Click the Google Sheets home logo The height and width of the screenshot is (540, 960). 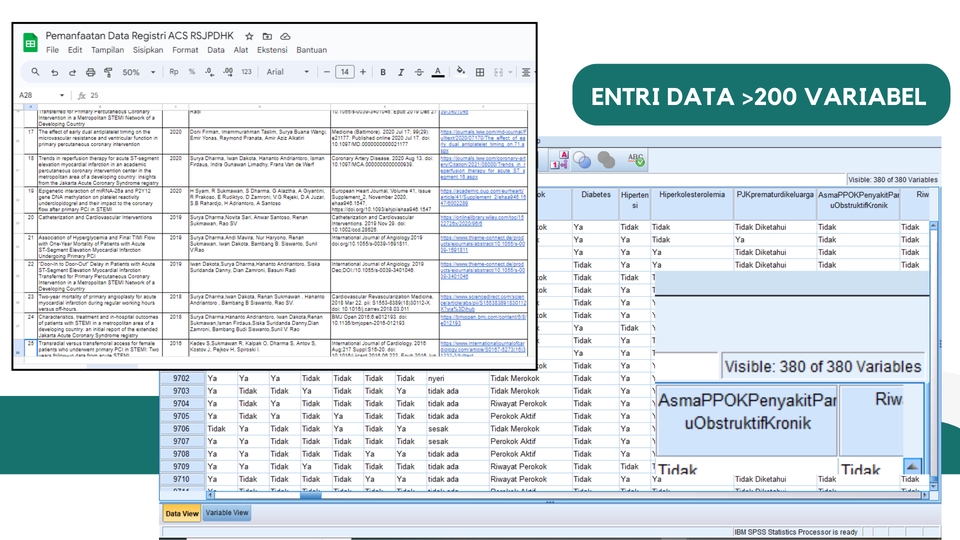click(x=30, y=43)
